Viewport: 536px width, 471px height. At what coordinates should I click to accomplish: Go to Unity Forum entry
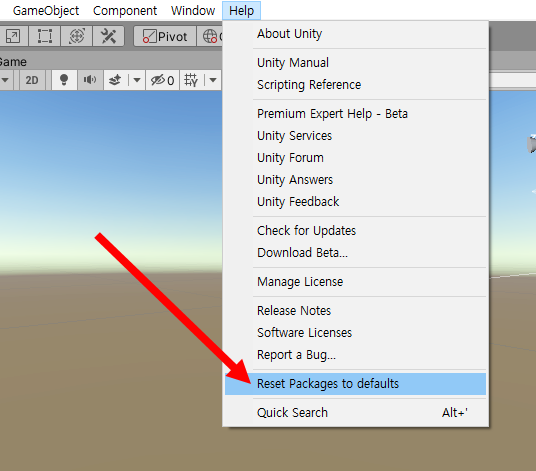(355, 158)
